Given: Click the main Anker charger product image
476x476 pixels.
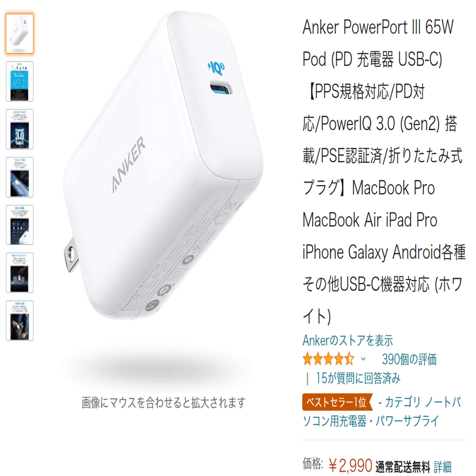Looking at the screenshot, I should click(x=163, y=166).
